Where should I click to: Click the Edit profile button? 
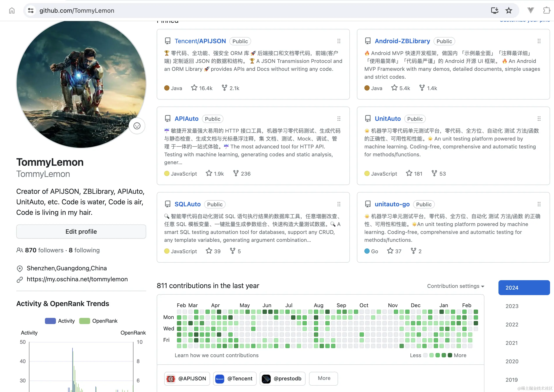[81, 232]
